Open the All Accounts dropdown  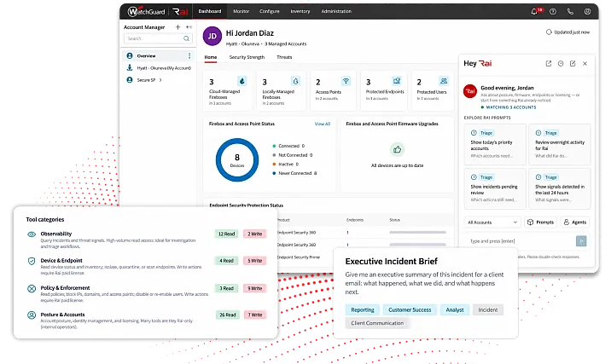point(492,222)
